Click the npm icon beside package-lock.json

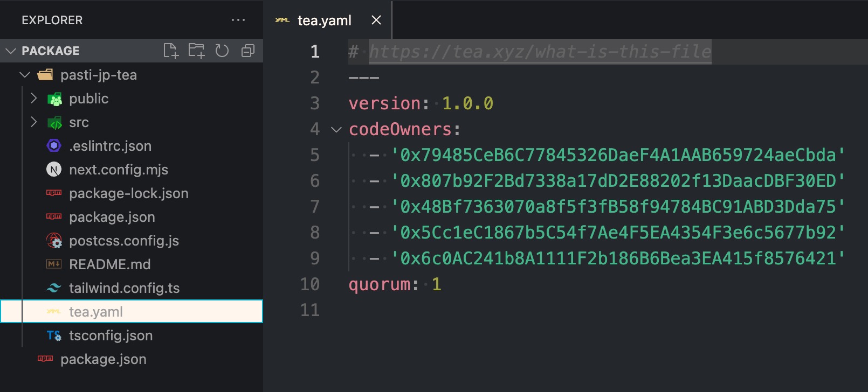tap(54, 193)
